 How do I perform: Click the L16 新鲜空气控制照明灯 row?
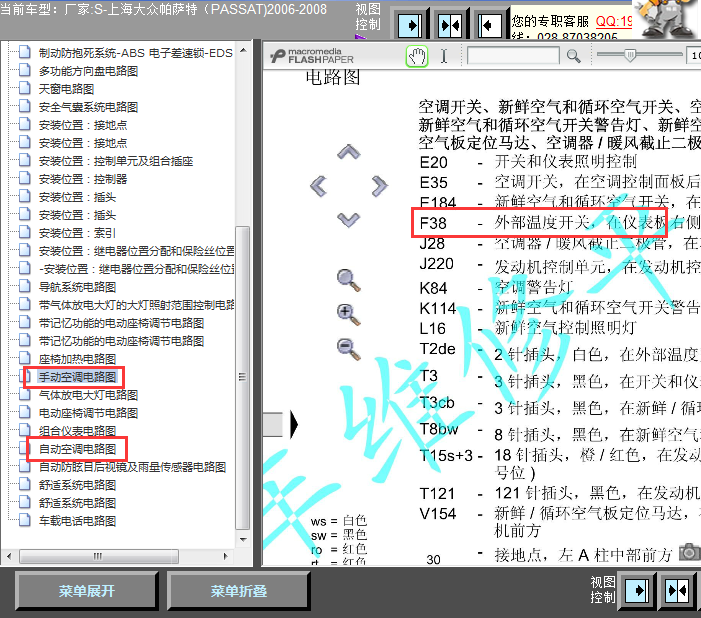click(528, 328)
